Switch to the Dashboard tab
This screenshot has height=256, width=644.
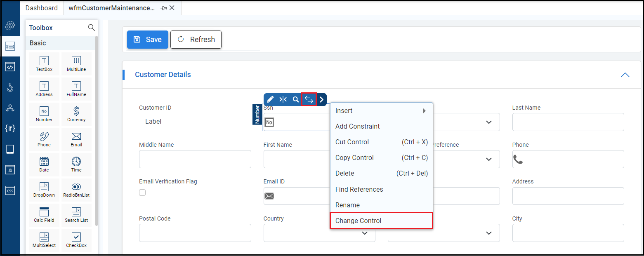[x=42, y=8]
